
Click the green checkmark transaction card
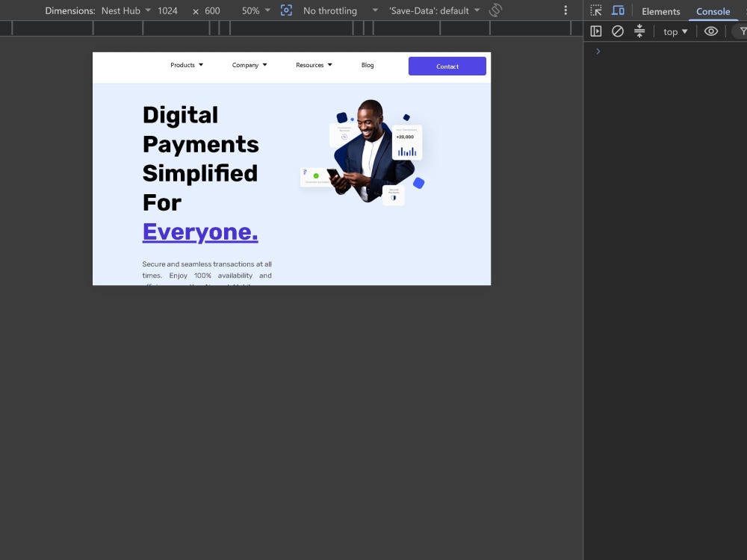(x=316, y=177)
